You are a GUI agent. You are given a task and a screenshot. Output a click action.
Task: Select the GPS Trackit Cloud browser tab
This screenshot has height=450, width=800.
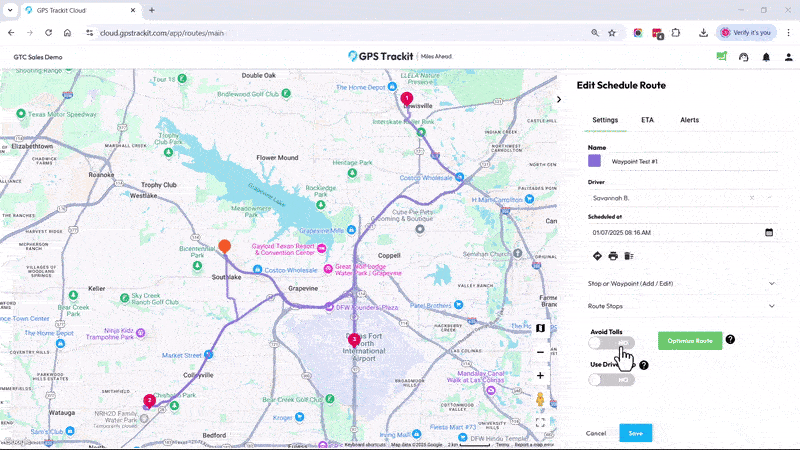coord(81,10)
